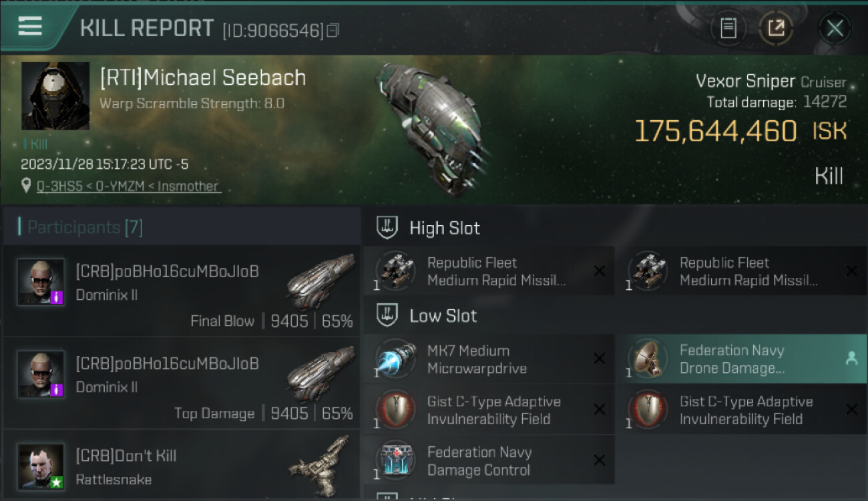Open location link Q-3HS5 < 0-YMZM < Insmother
The image size is (868, 501).
click(x=128, y=186)
